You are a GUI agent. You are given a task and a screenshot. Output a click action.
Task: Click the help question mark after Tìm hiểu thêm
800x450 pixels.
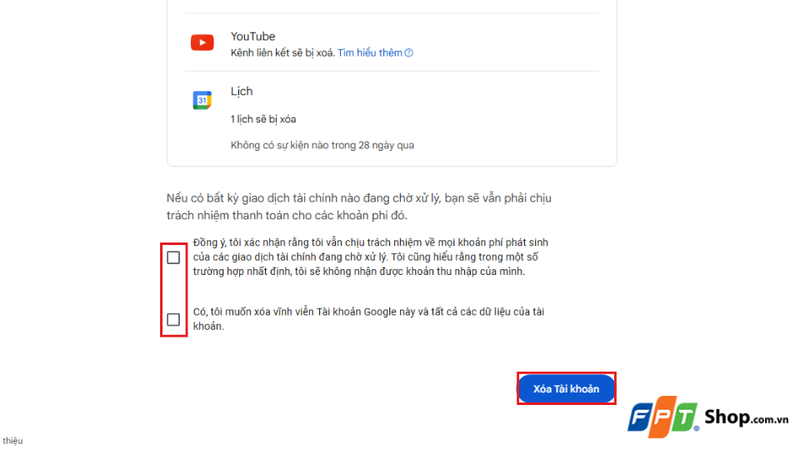tap(409, 53)
